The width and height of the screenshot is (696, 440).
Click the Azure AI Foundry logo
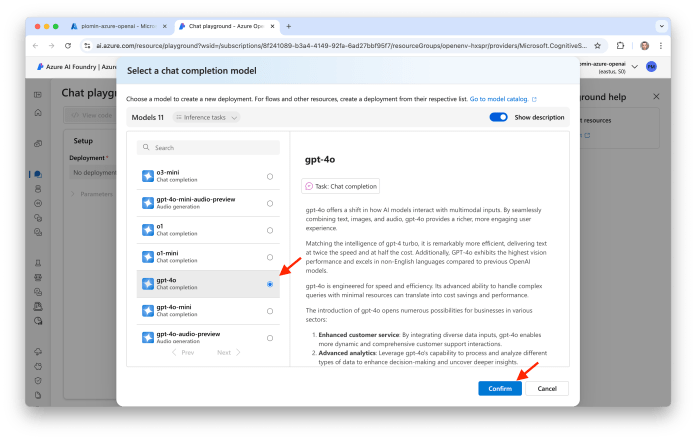click(40, 67)
